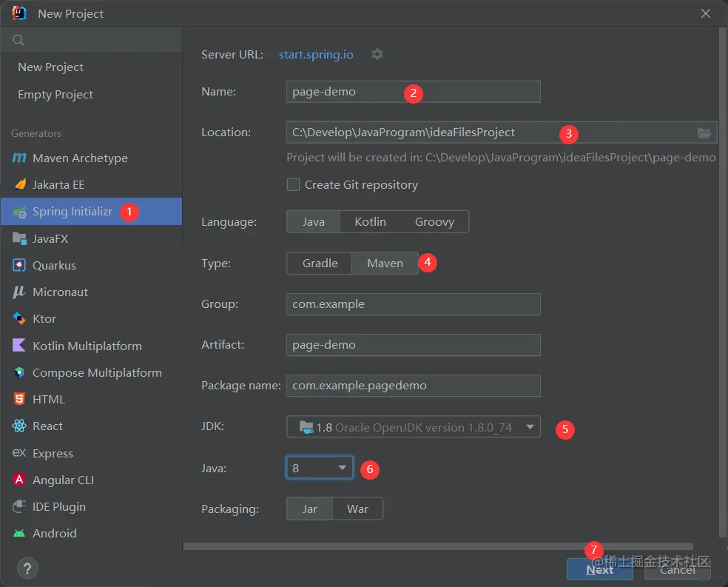Click the React atom icon
The image size is (728, 587).
click(x=19, y=426)
